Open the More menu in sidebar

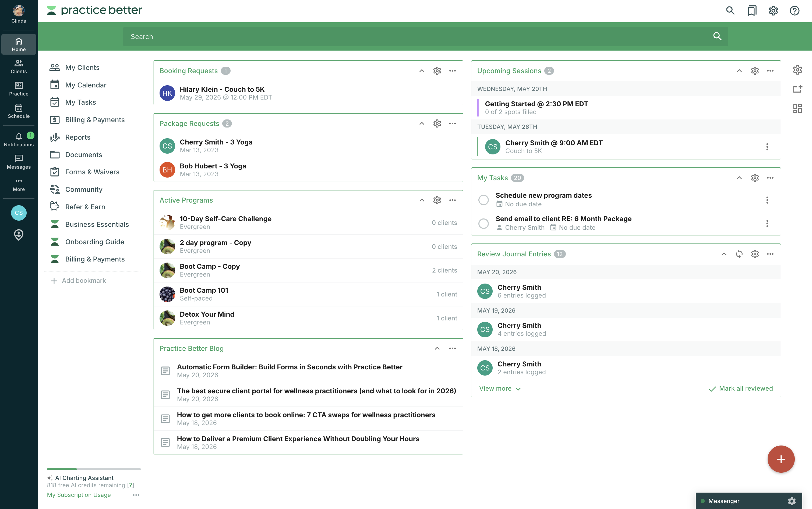(x=19, y=185)
